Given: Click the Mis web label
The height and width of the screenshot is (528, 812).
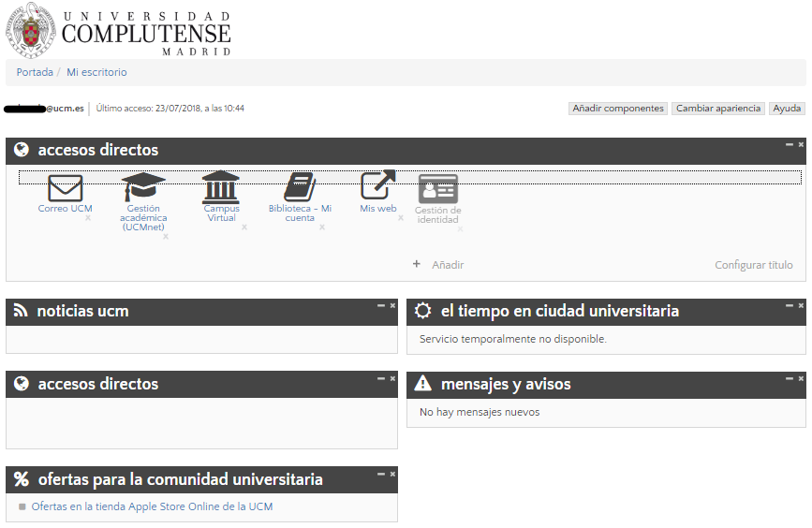Looking at the screenshot, I should click(378, 208).
